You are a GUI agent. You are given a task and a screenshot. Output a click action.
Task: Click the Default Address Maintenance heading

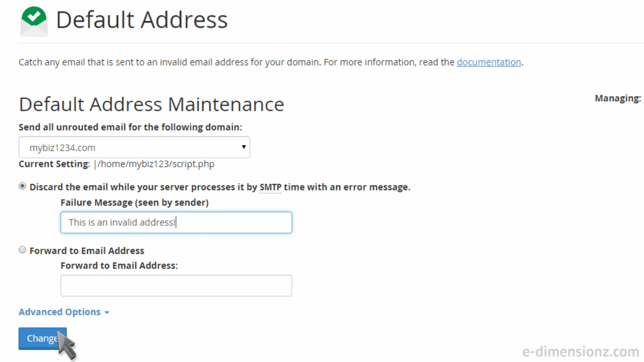point(151,104)
